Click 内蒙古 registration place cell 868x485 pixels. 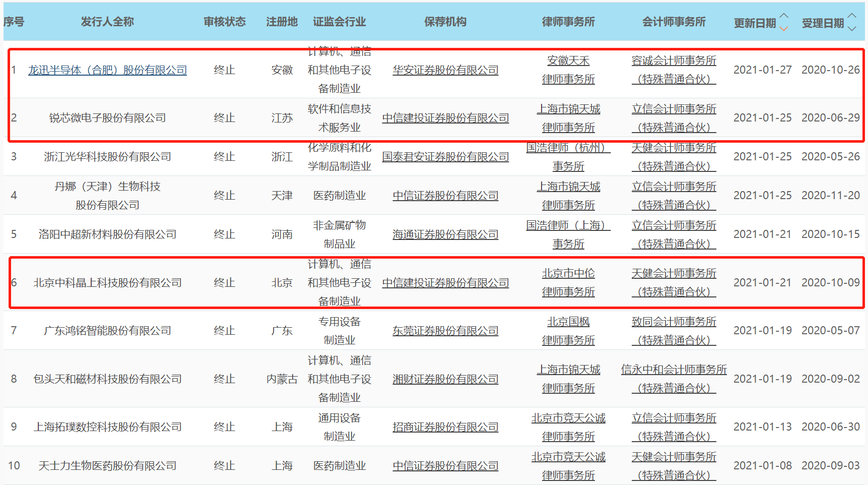pos(282,379)
